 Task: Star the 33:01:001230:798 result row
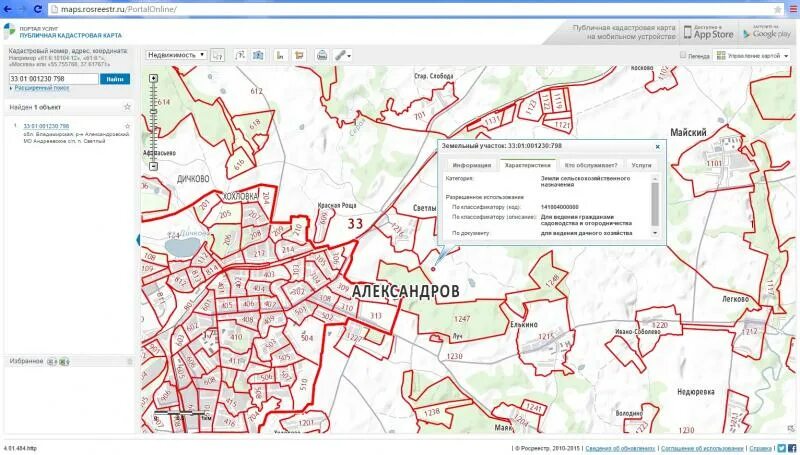pos(128,126)
